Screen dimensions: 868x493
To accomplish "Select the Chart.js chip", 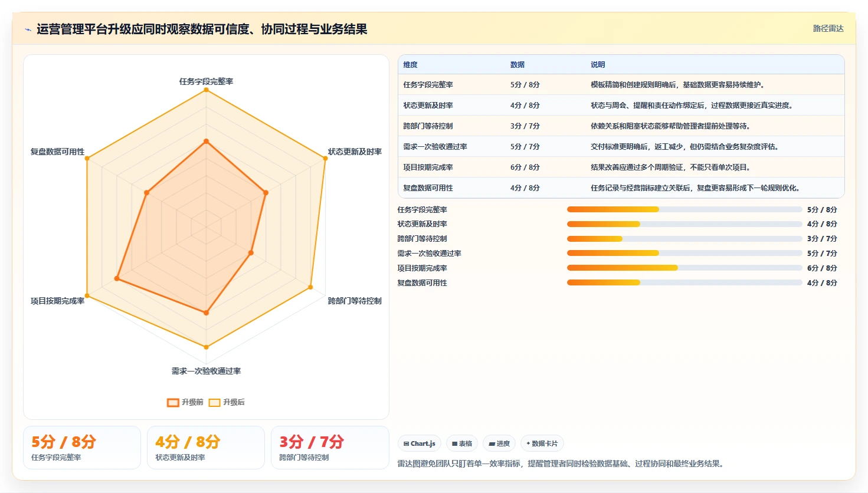I will (420, 443).
